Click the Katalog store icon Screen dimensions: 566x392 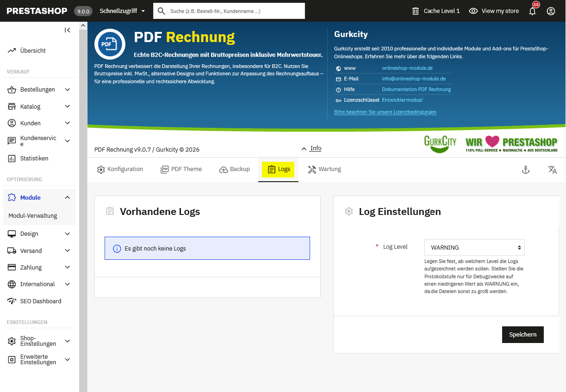(12, 107)
